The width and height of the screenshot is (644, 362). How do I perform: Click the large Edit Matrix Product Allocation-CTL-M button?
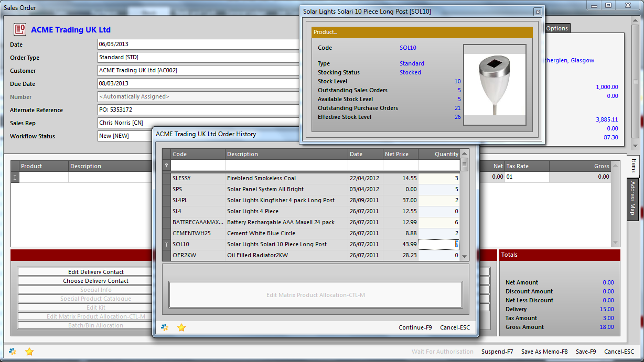pyautogui.click(x=316, y=295)
